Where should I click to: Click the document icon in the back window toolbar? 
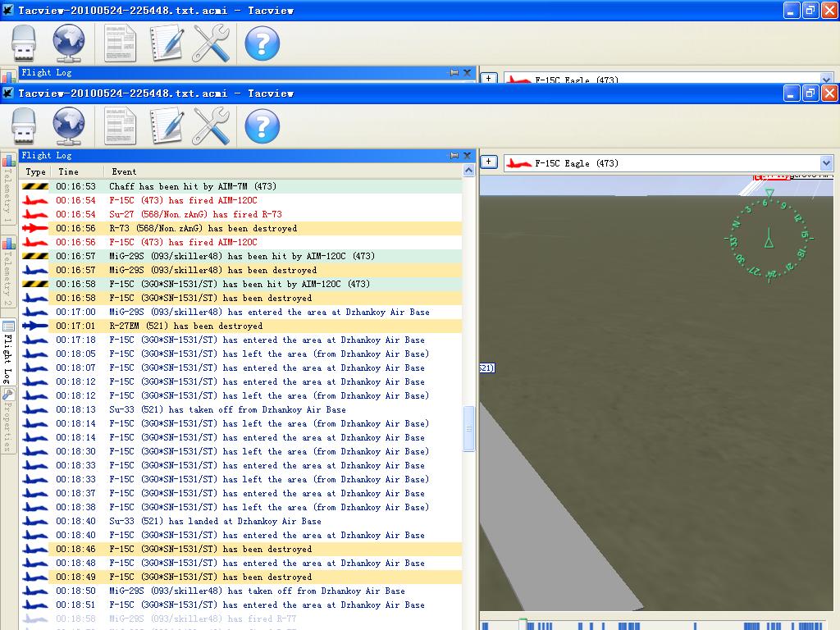[x=120, y=44]
